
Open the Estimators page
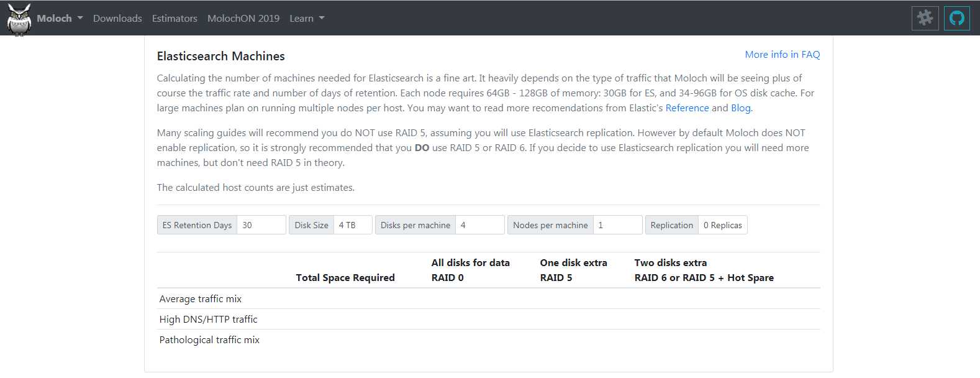175,19
